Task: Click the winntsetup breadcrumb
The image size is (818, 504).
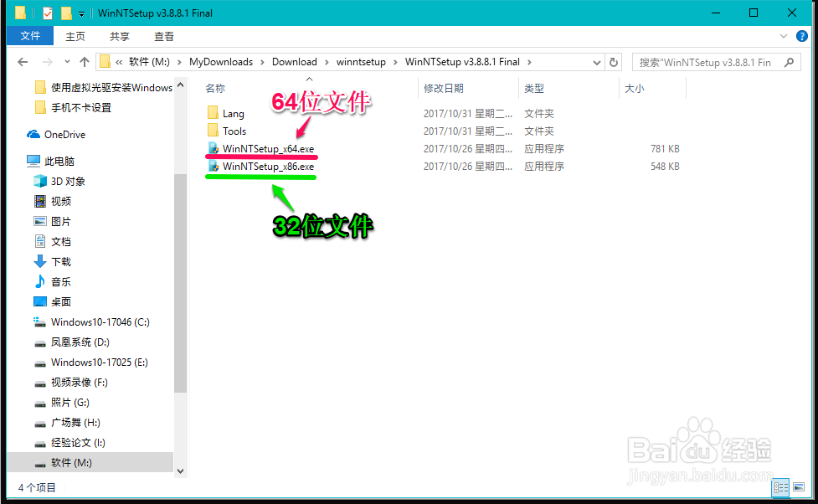Action: [361, 62]
